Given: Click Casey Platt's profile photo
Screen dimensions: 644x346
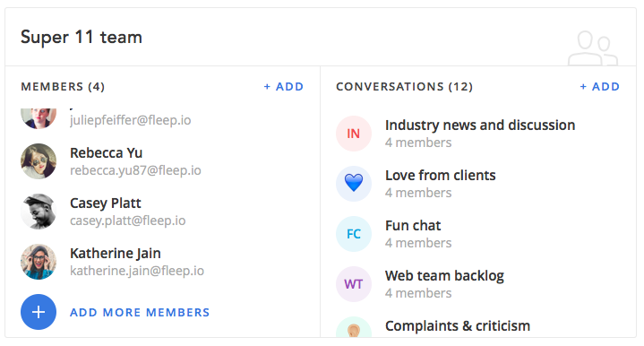Looking at the screenshot, I should [39, 212].
